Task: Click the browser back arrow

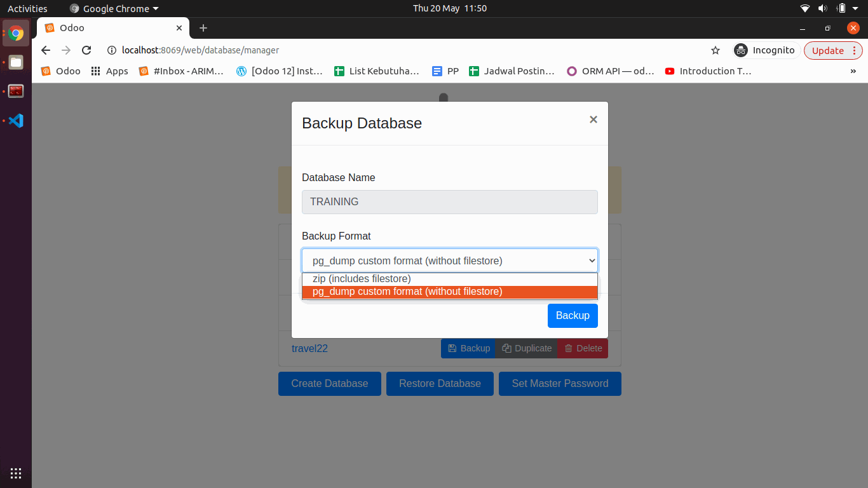Action: point(45,50)
